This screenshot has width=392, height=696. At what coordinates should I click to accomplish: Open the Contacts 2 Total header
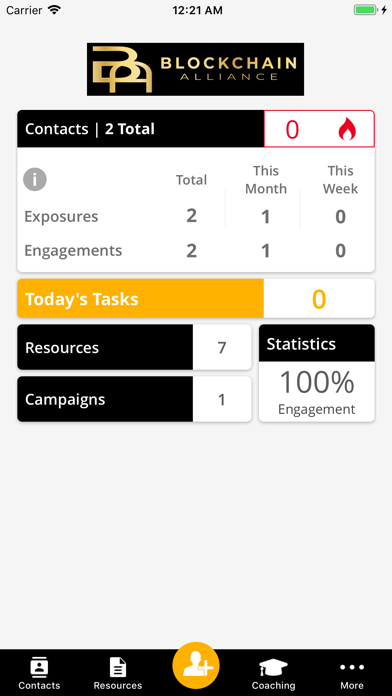[x=141, y=129]
